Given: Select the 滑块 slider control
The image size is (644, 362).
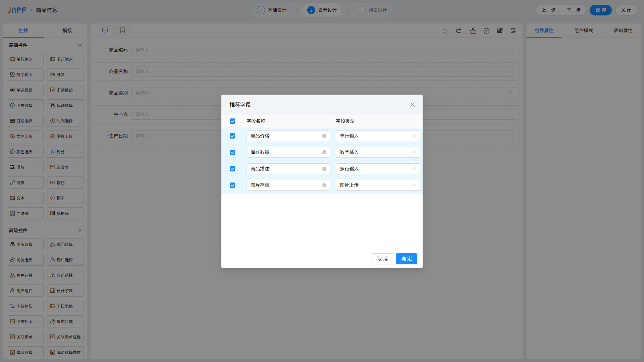Looking at the screenshot, I should click(25, 167).
